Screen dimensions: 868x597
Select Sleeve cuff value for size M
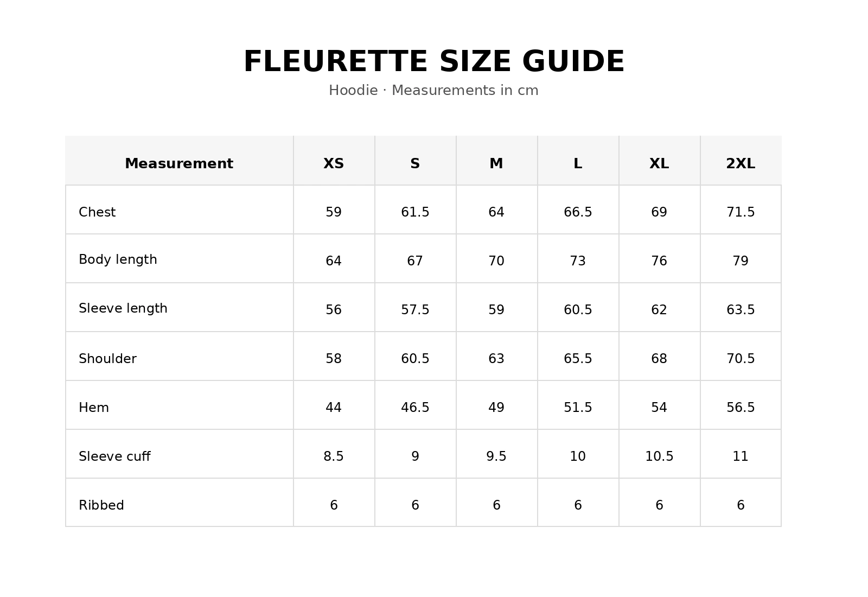[496, 456]
